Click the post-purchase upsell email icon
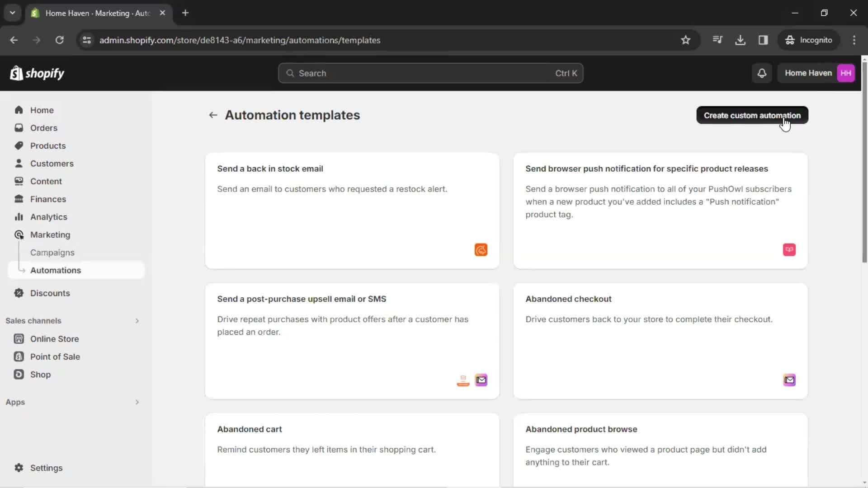This screenshot has width=868, height=488. [481, 380]
